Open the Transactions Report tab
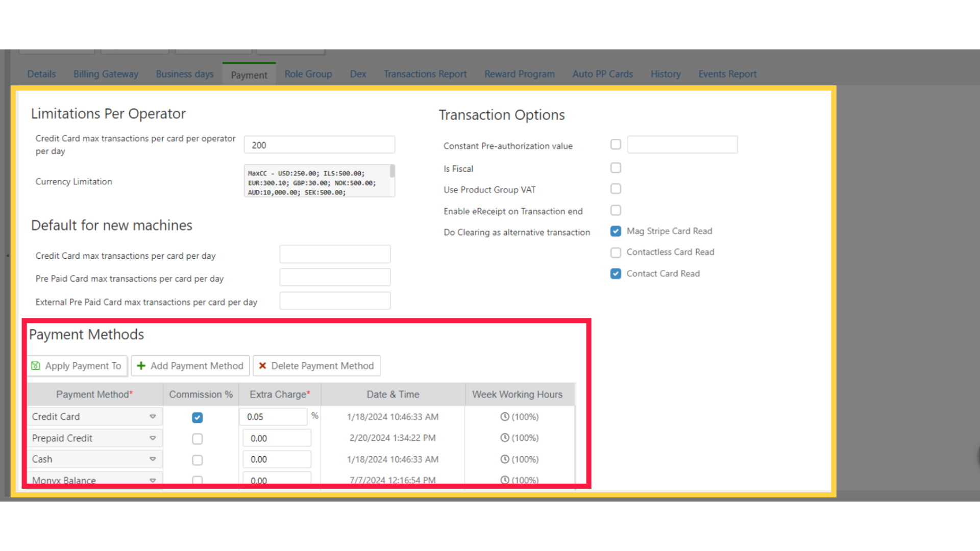 pyautogui.click(x=425, y=74)
